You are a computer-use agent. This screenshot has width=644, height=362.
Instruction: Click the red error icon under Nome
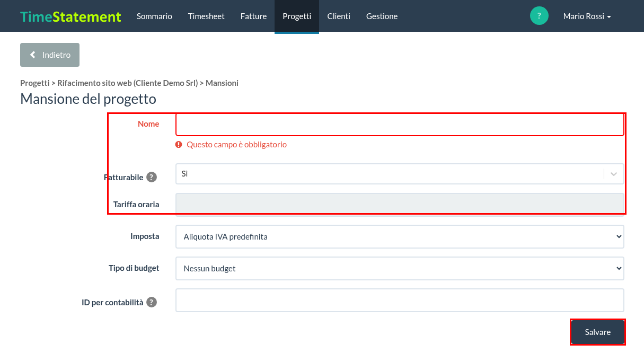coord(179,144)
